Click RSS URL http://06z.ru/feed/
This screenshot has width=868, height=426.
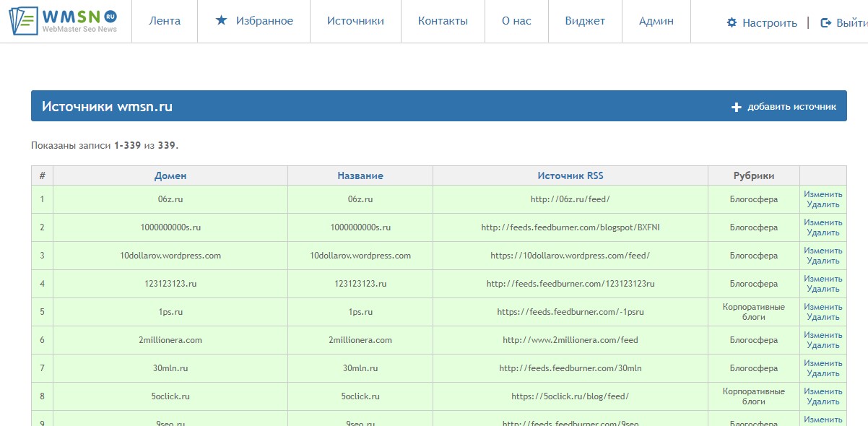[x=570, y=199]
